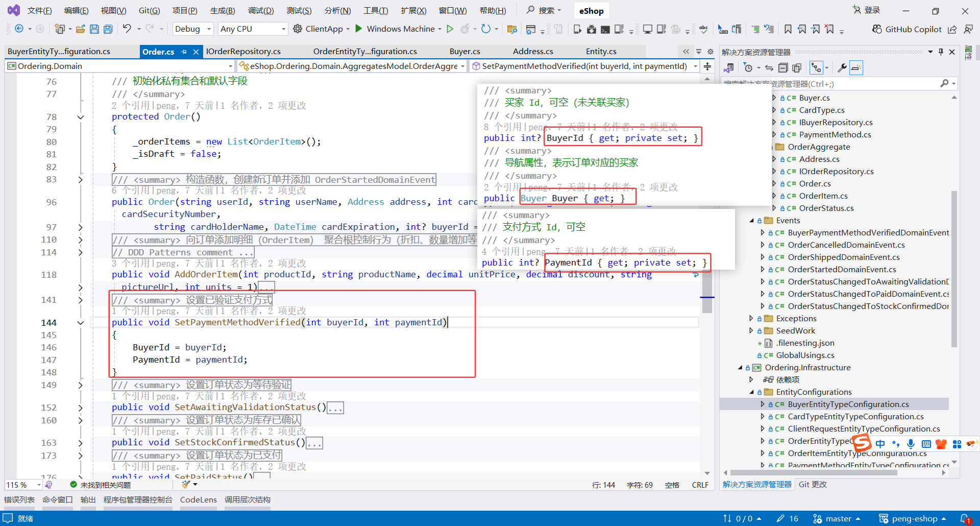Click the uncomment selected lines icon
The height and width of the screenshot is (526, 980).
(769, 29)
